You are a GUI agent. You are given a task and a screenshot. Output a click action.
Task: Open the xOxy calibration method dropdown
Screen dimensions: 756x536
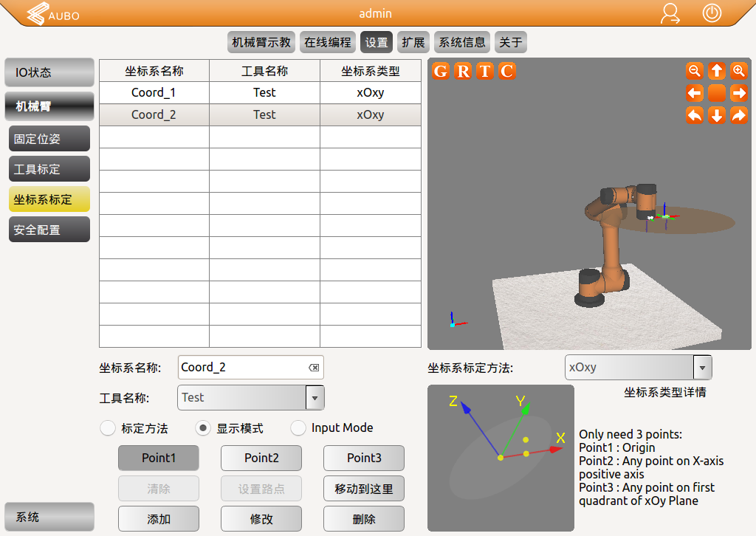click(x=702, y=367)
